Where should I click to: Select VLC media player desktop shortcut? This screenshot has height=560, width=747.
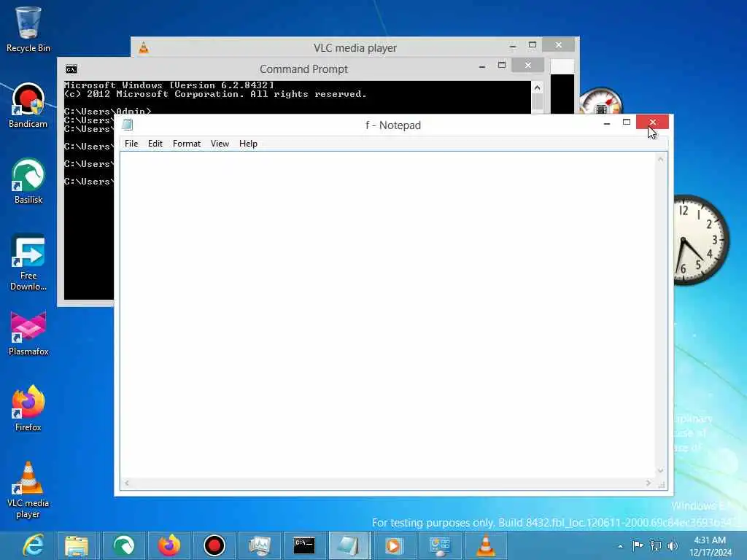pos(28,490)
